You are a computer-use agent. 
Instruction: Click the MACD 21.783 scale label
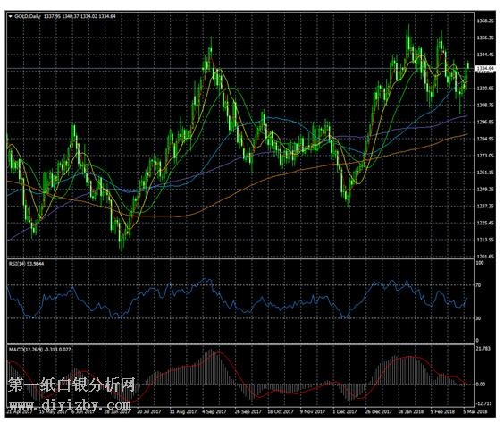pyautogui.click(x=483, y=349)
